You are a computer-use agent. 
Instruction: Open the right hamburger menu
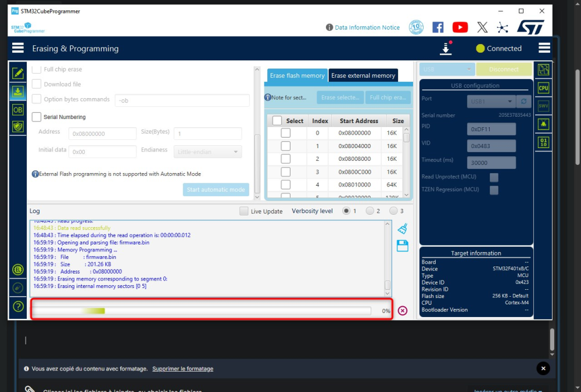click(x=544, y=48)
